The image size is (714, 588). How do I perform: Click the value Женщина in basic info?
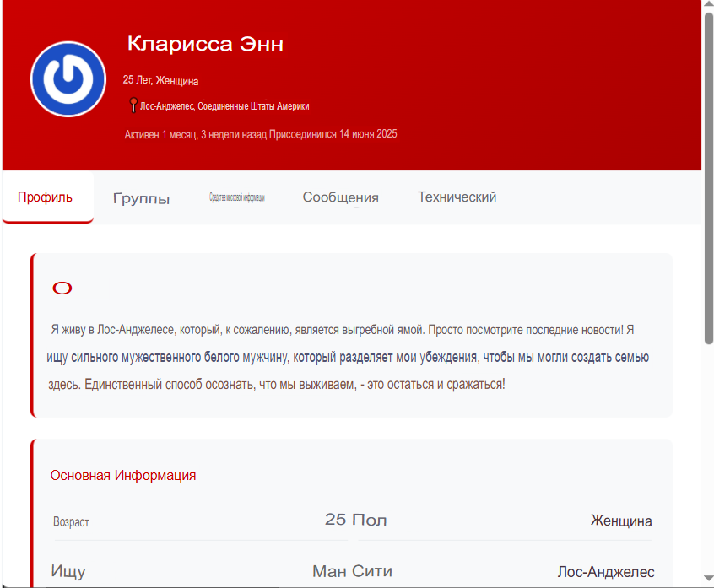[x=621, y=521]
